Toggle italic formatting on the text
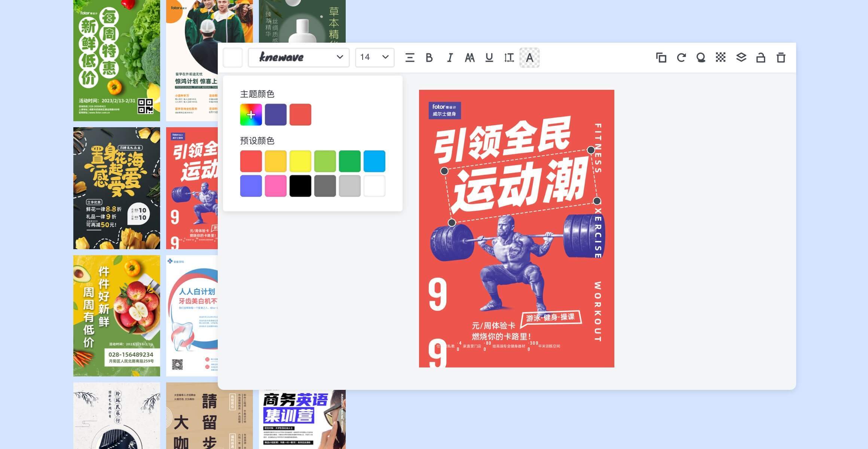The image size is (868, 449). [450, 58]
